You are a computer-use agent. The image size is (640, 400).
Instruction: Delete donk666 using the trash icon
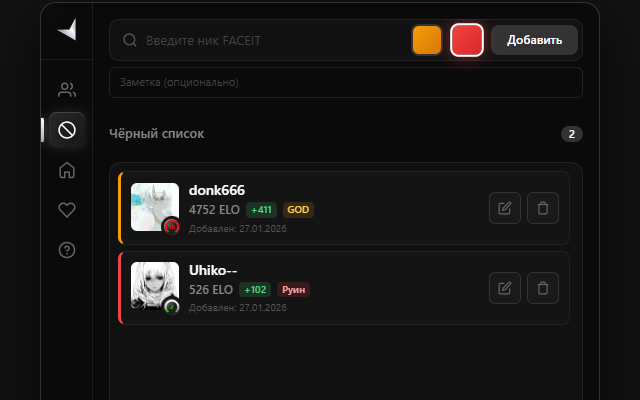(x=543, y=208)
